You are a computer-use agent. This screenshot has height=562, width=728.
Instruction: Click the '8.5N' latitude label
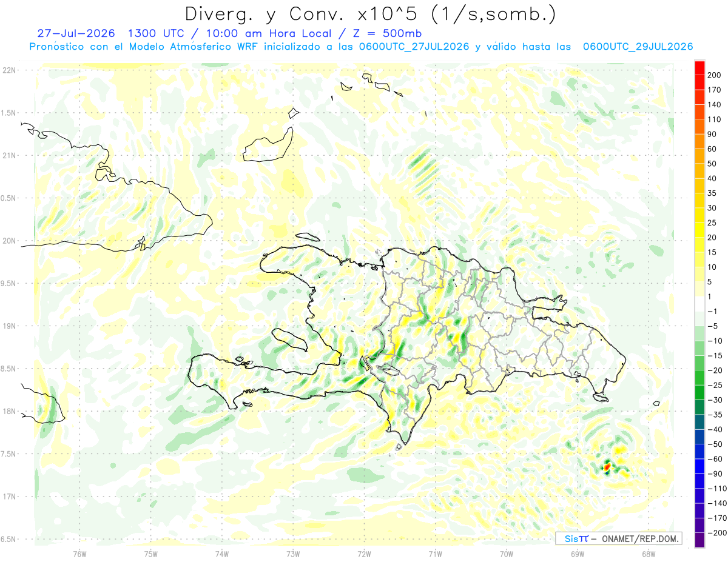click(x=9, y=369)
